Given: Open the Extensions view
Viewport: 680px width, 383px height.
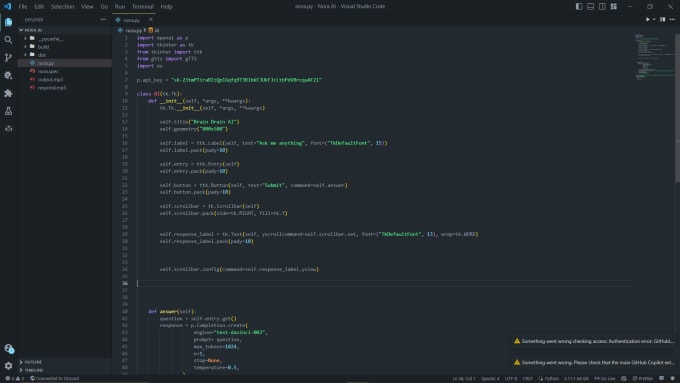Looking at the screenshot, I should tap(8, 93).
